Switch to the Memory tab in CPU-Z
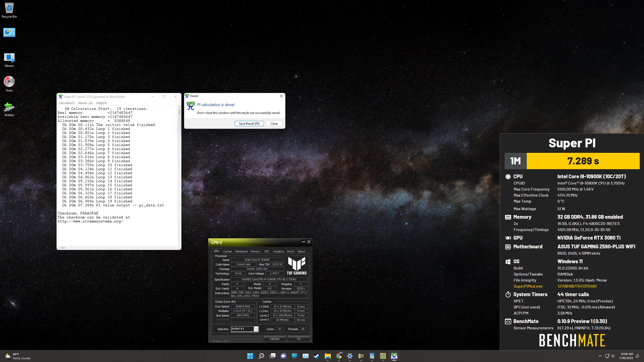The width and height of the screenshot is (644, 362). (x=255, y=251)
